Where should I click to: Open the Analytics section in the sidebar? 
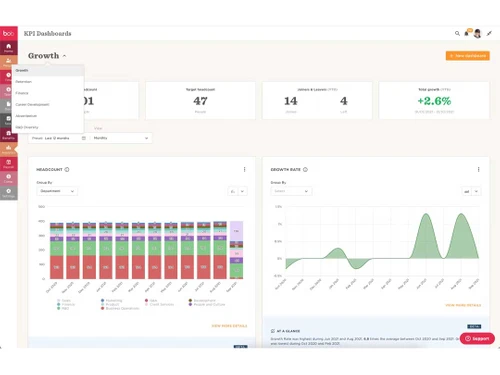(x=9, y=149)
